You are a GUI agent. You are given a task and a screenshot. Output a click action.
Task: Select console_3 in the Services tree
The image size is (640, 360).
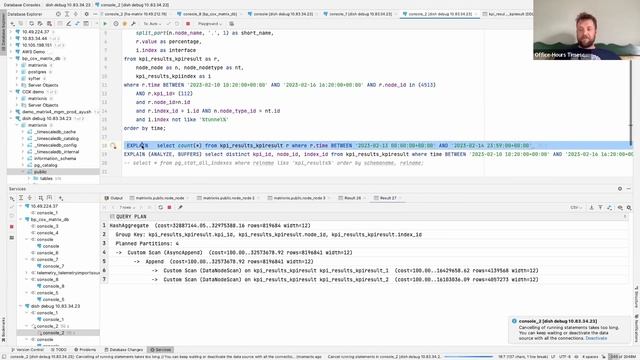pyautogui.click(x=48, y=226)
